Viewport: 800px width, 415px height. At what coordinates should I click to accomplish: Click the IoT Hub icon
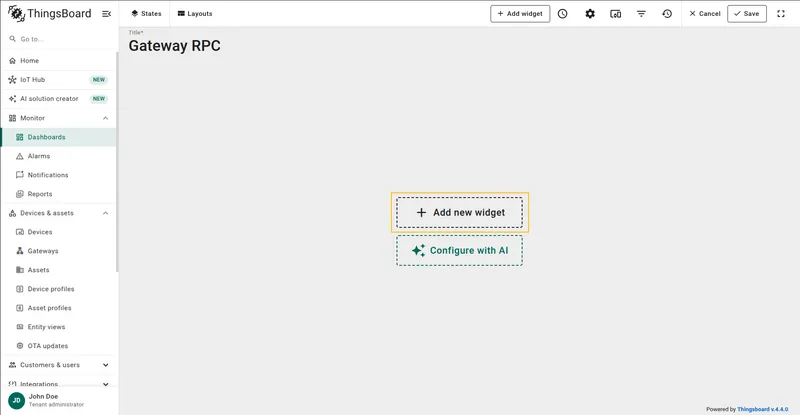pyautogui.click(x=13, y=80)
